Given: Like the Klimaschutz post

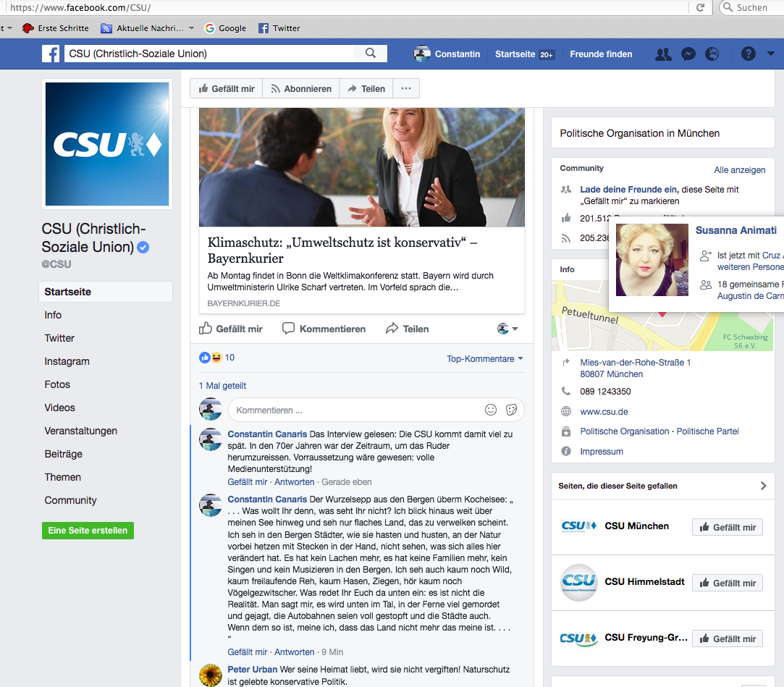Looking at the screenshot, I should coord(231,329).
